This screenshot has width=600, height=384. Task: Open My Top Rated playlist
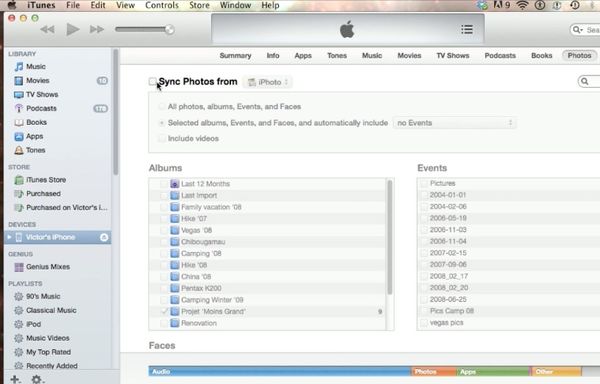tap(48, 352)
